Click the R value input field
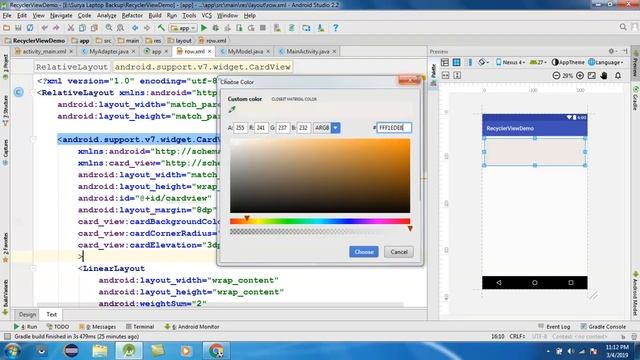The height and width of the screenshot is (360, 640). [261, 128]
